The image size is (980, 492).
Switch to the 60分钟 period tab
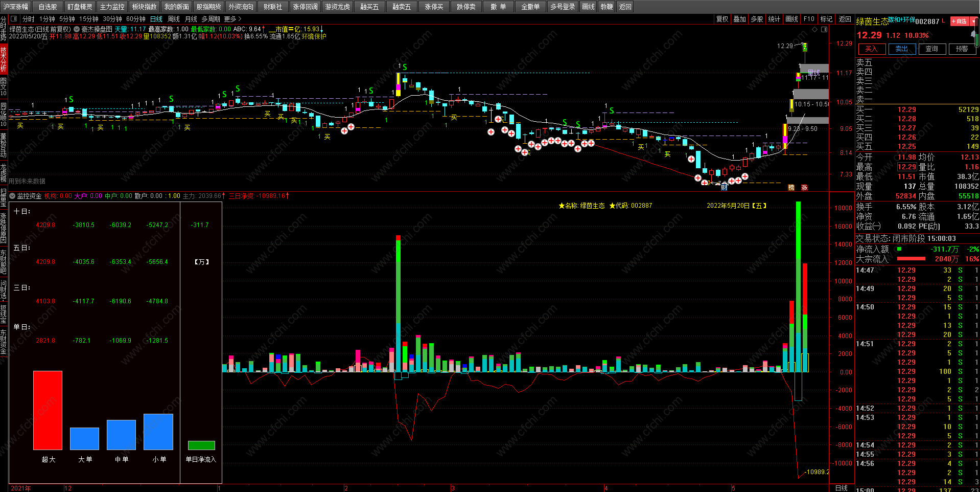click(x=136, y=19)
